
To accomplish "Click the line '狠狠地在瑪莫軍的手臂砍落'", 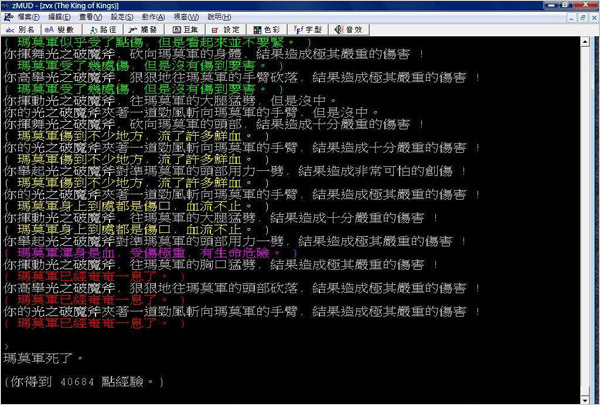I will (x=241, y=78).
